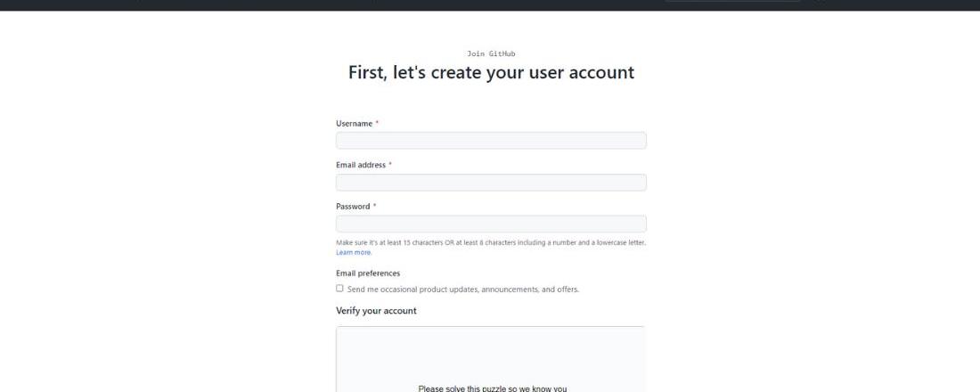Screen dimensions: 980x392
Task: Click the Email address field label
Action: click(x=360, y=165)
